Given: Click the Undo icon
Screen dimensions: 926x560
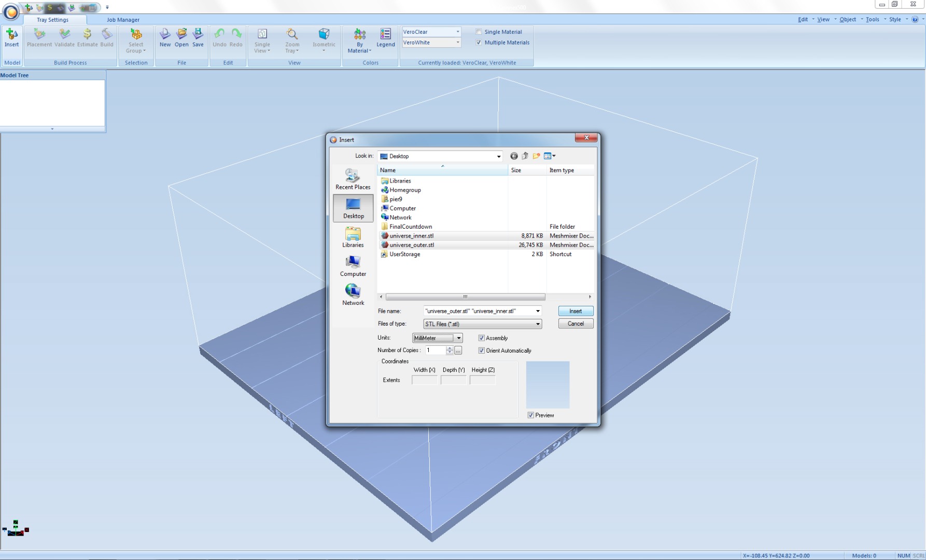Looking at the screenshot, I should coord(219,38).
